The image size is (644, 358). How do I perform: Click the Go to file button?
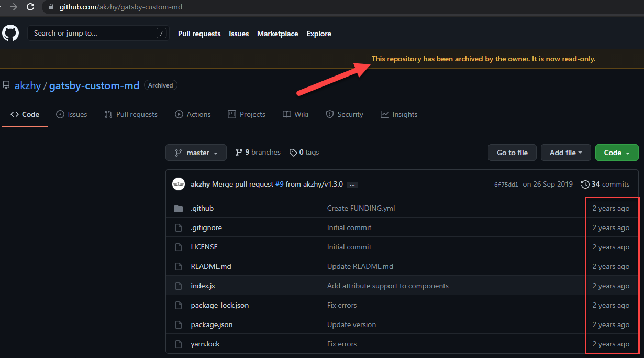[x=512, y=153]
